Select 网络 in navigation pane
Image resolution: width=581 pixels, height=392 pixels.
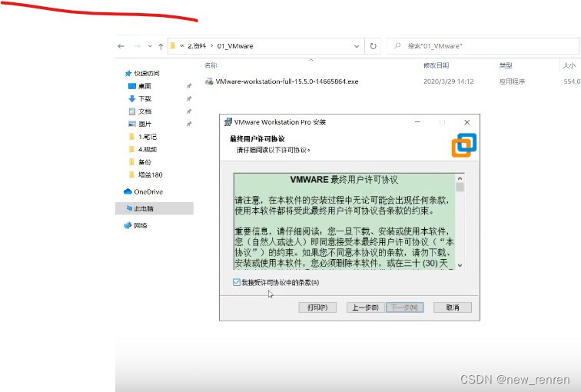coord(141,225)
